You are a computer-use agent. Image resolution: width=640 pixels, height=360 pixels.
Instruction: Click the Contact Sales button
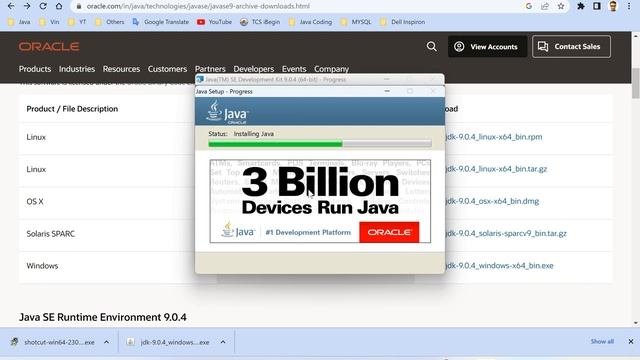tap(571, 47)
